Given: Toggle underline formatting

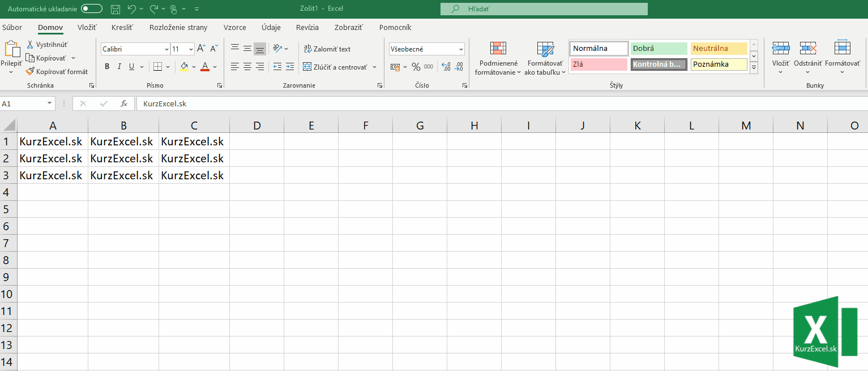Looking at the screenshot, I should [x=132, y=67].
